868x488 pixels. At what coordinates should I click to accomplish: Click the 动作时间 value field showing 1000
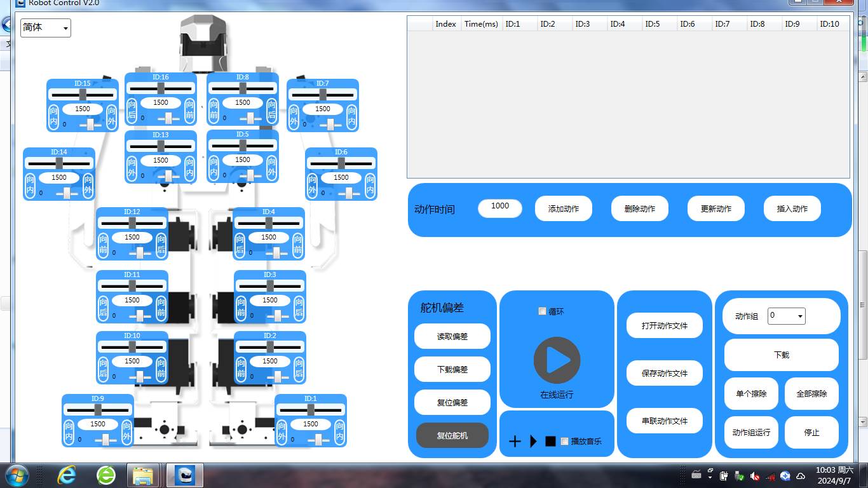pos(500,208)
